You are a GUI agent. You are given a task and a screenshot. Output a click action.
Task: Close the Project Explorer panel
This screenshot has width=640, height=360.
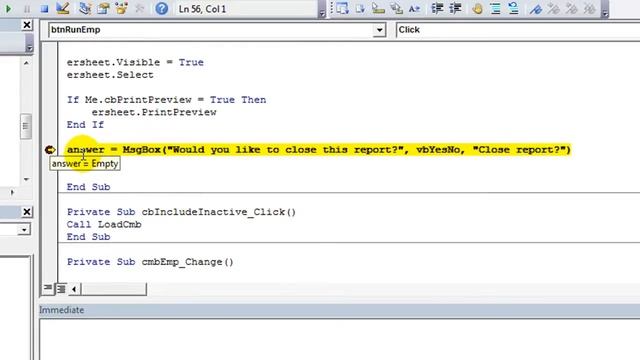click(27, 25)
